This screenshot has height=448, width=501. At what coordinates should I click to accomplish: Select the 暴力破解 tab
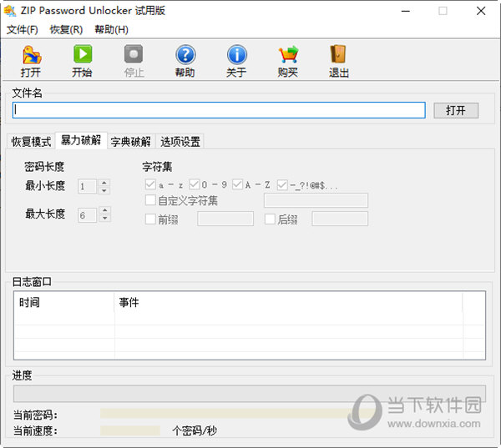click(81, 140)
